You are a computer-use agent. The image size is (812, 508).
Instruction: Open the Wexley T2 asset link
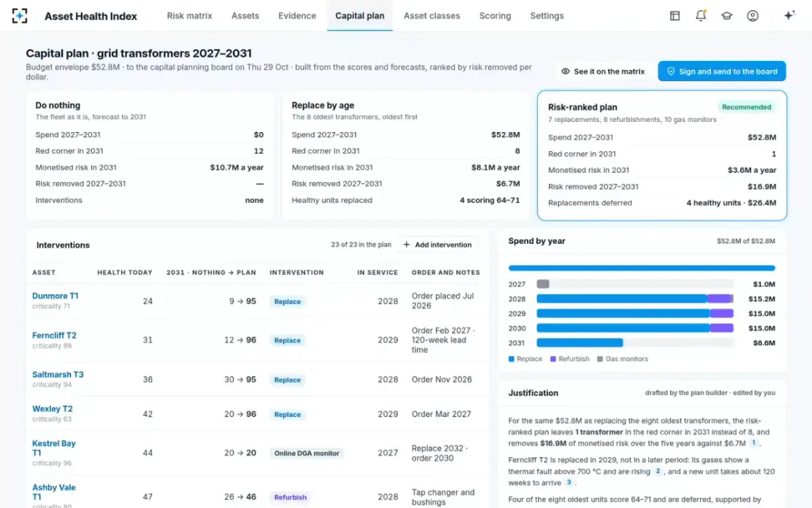52,409
